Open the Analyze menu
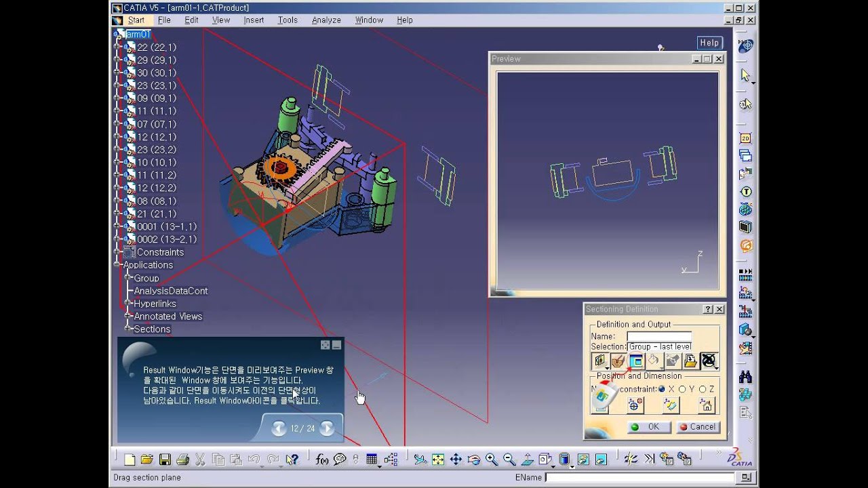The image size is (868, 488). (326, 20)
